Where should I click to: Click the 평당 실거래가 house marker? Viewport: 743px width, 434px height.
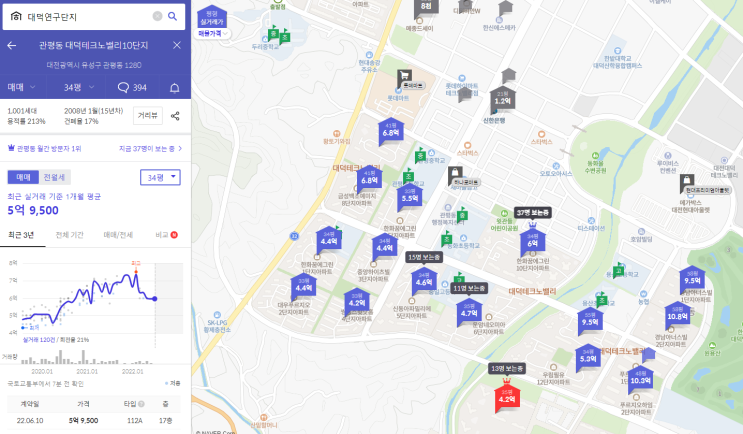(x=212, y=18)
